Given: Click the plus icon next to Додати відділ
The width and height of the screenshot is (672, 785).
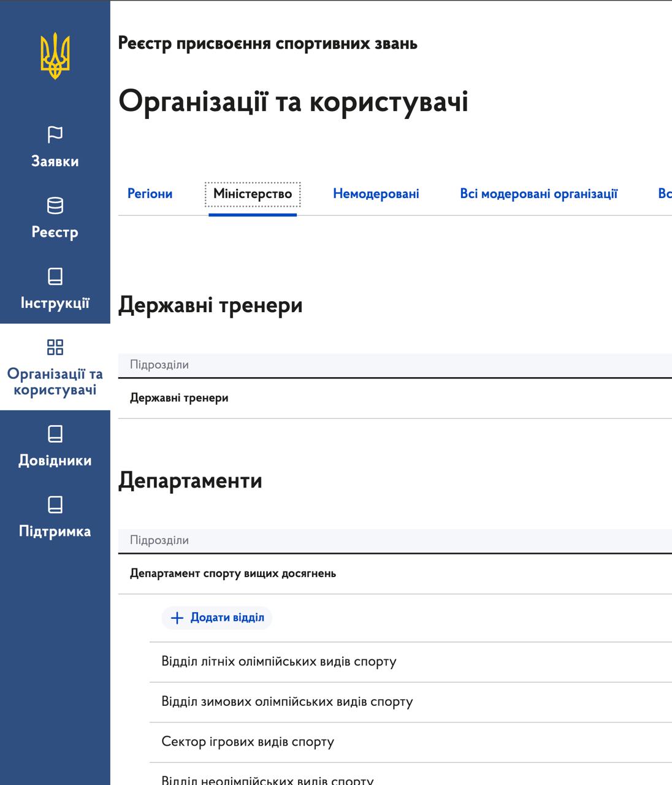Looking at the screenshot, I should (176, 618).
